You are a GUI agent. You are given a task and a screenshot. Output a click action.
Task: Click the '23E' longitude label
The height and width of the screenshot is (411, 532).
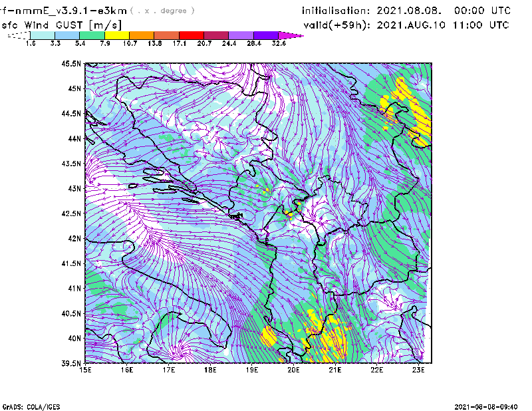[418, 370]
